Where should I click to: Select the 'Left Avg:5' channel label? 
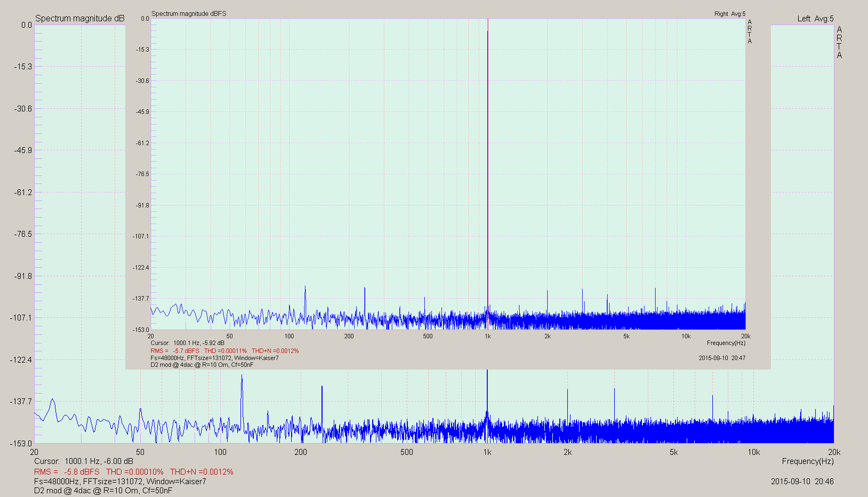click(815, 19)
